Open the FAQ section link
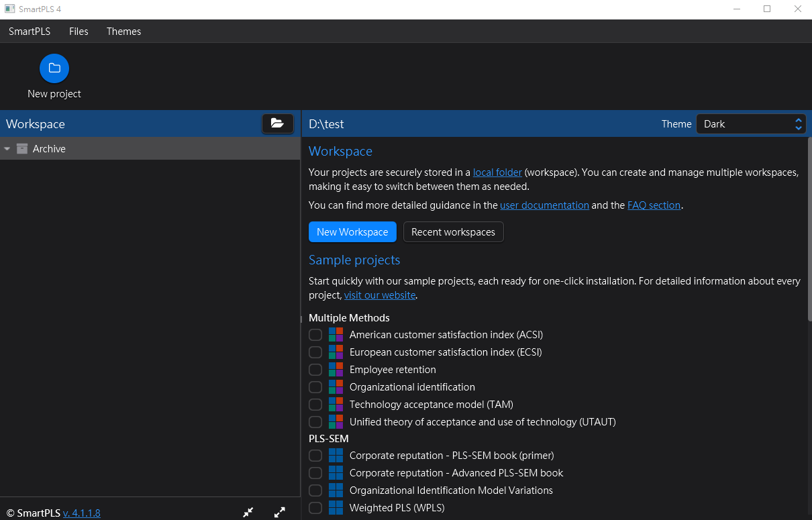The image size is (812, 520). (654, 205)
